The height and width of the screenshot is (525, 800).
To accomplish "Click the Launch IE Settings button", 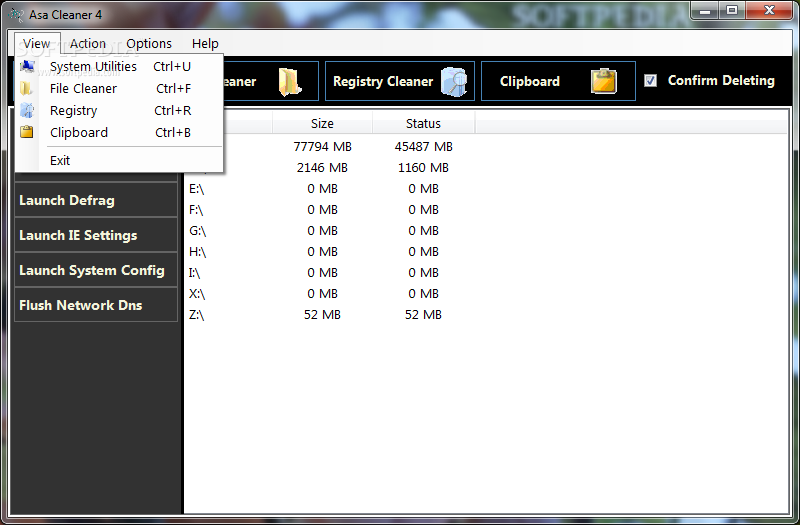I will tap(96, 235).
